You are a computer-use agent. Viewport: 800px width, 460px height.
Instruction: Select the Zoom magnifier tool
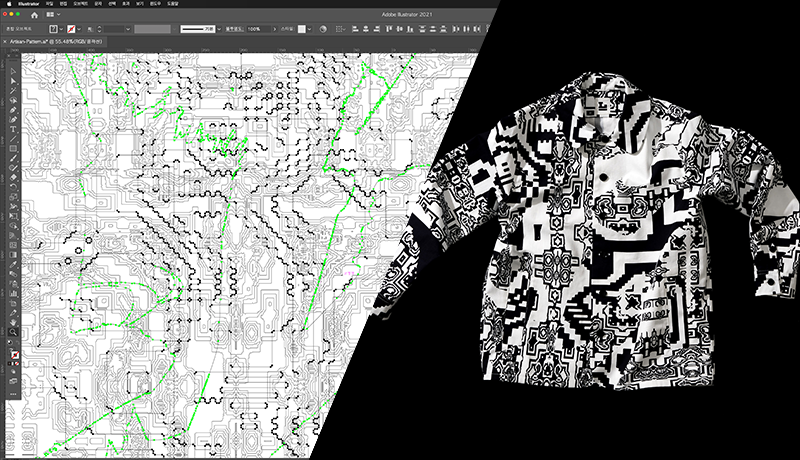coord(13,332)
